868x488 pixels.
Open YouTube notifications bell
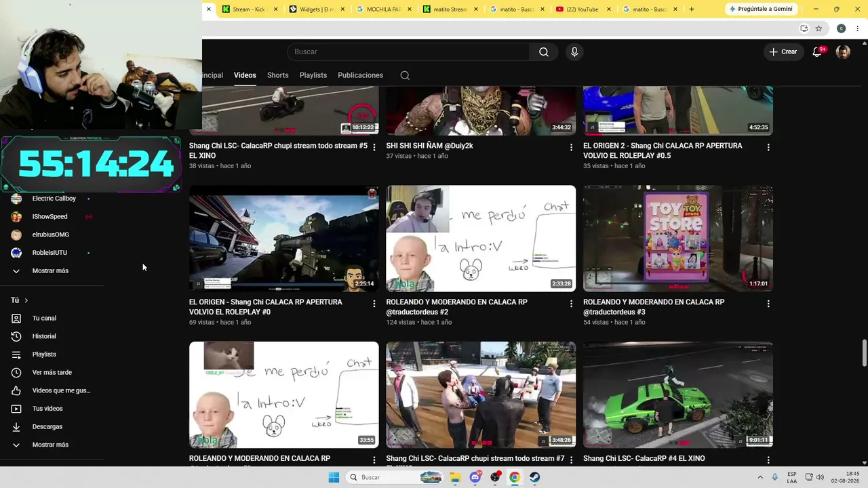coord(817,52)
